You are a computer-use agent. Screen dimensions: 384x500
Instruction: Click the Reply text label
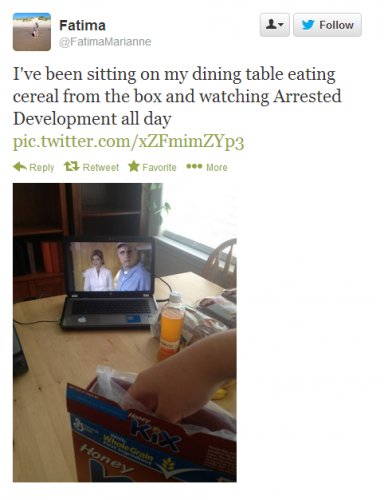coord(42,167)
